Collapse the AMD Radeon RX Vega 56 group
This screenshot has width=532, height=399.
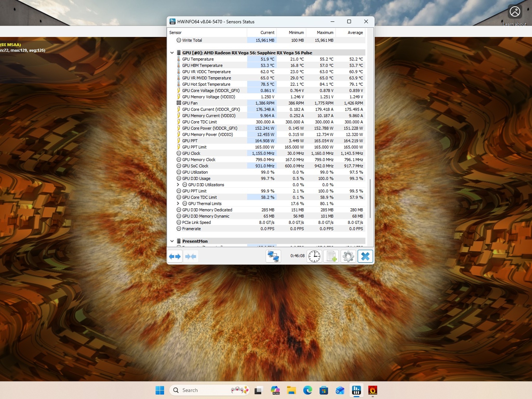172,53
